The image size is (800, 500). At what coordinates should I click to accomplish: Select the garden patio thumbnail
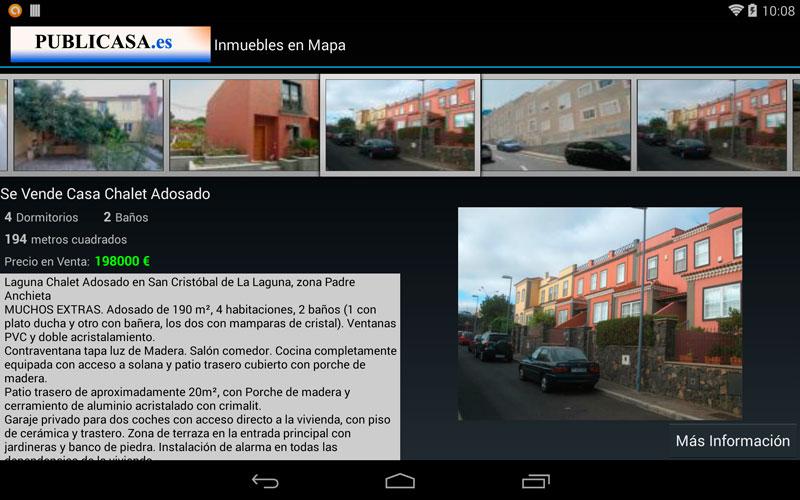coord(89,125)
